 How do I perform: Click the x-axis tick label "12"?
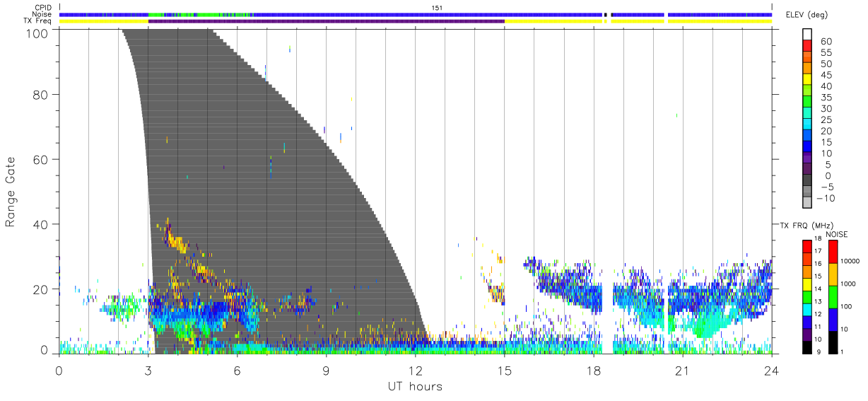point(416,370)
